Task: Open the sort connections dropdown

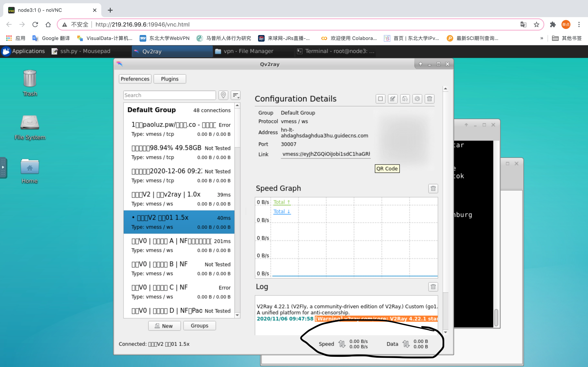Action: (235, 95)
